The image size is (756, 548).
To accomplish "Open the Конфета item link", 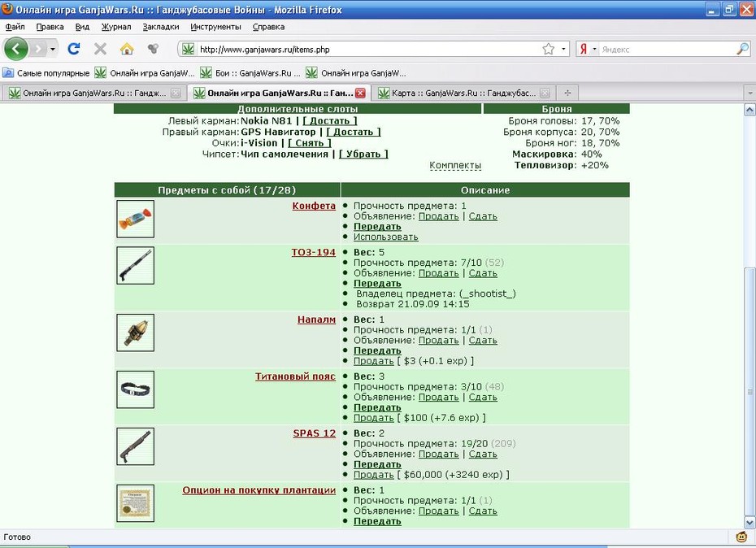I will coord(314,206).
